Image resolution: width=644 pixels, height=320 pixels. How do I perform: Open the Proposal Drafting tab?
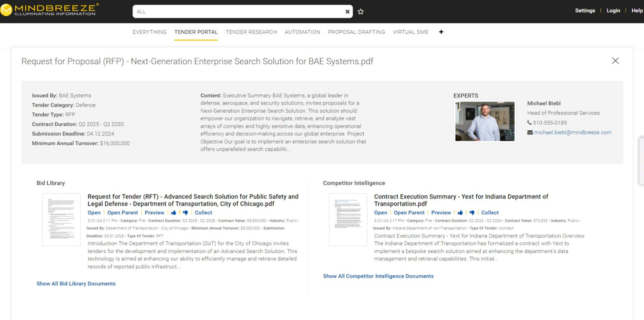[x=356, y=32]
